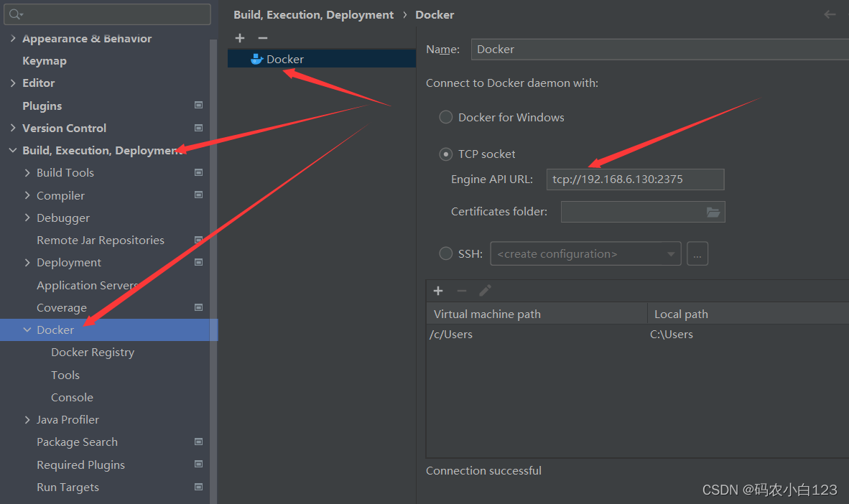The image size is (849, 504).
Task: Click project-level icon beside Deployment
Action: [x=198, y=262]
